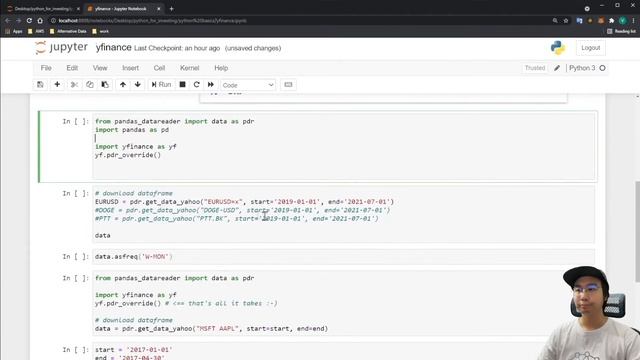Screen dimensions: 640x360
Task: Restart kernel and run all icon
Action: 211,84
